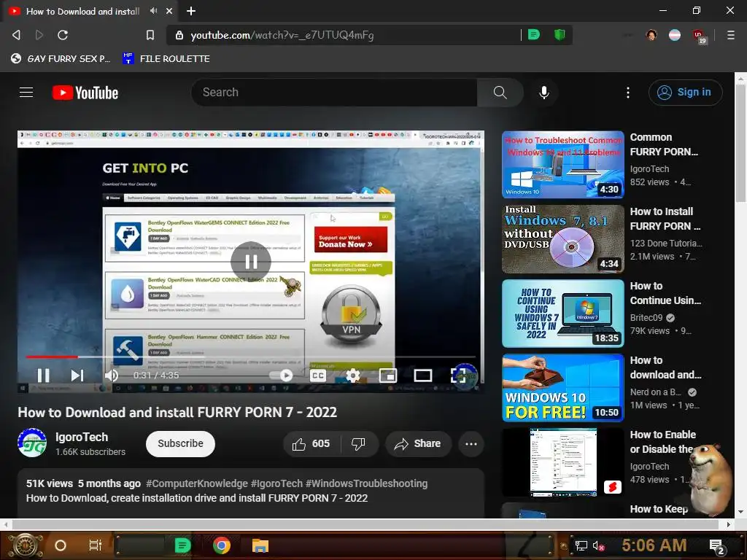
Task: Click the 5:06 AM taskbar clock
Action: 654,545
